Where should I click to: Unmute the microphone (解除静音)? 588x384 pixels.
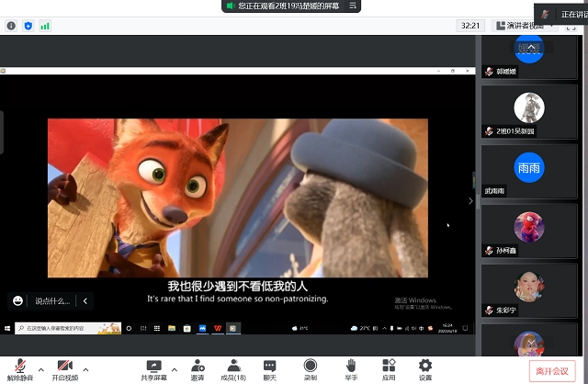pyautogui.click(x=19, y=368)
